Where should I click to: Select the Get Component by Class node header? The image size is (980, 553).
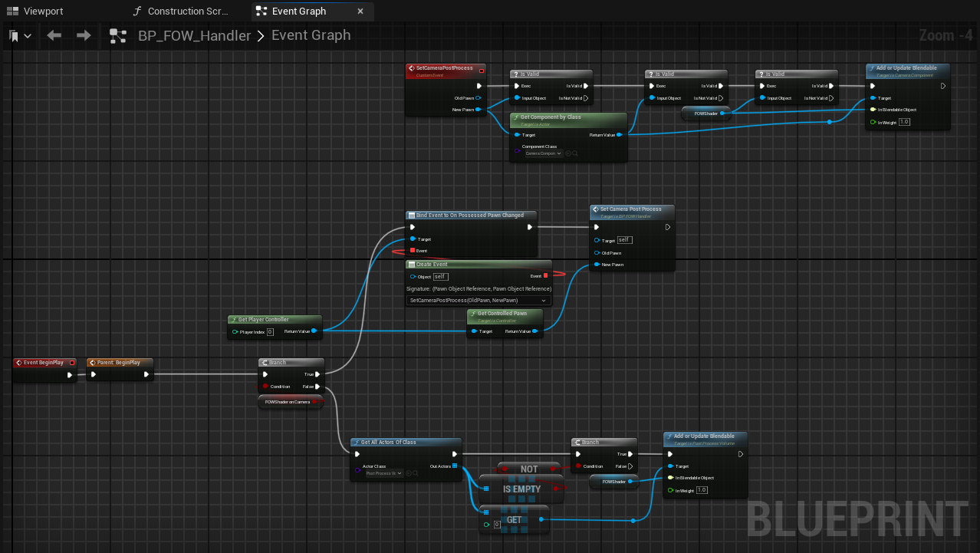click(x=568, y=119)
